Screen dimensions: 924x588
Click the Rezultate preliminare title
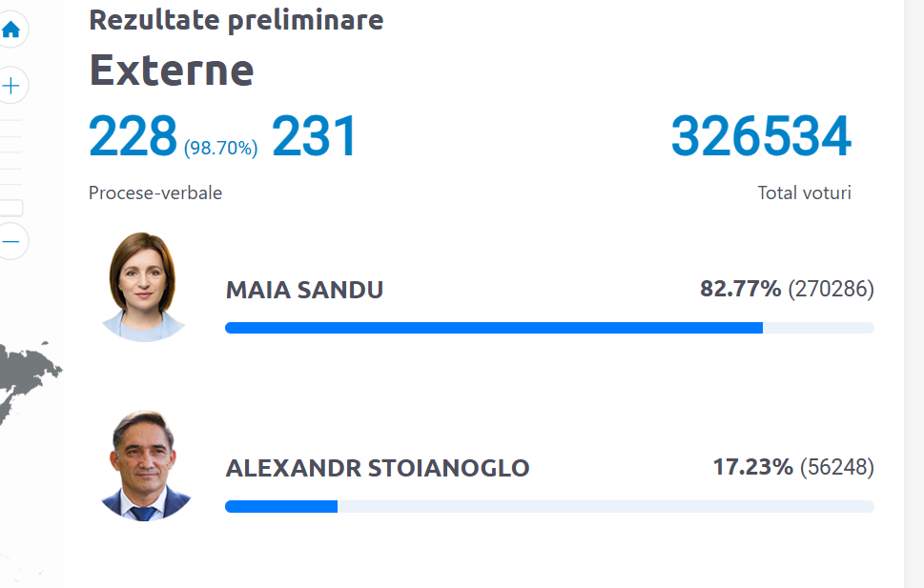(x=236, y=20)
